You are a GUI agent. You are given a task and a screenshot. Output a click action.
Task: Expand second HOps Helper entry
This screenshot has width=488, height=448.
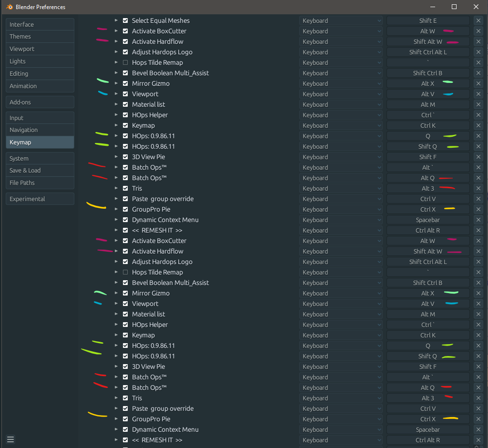click(116, 325)
